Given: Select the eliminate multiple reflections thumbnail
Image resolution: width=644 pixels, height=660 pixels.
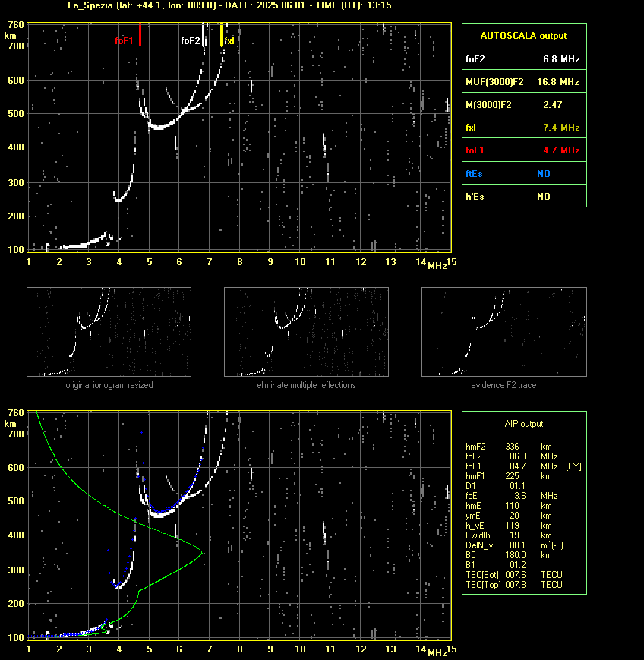Looking at the screenshot, I should 306,332.
